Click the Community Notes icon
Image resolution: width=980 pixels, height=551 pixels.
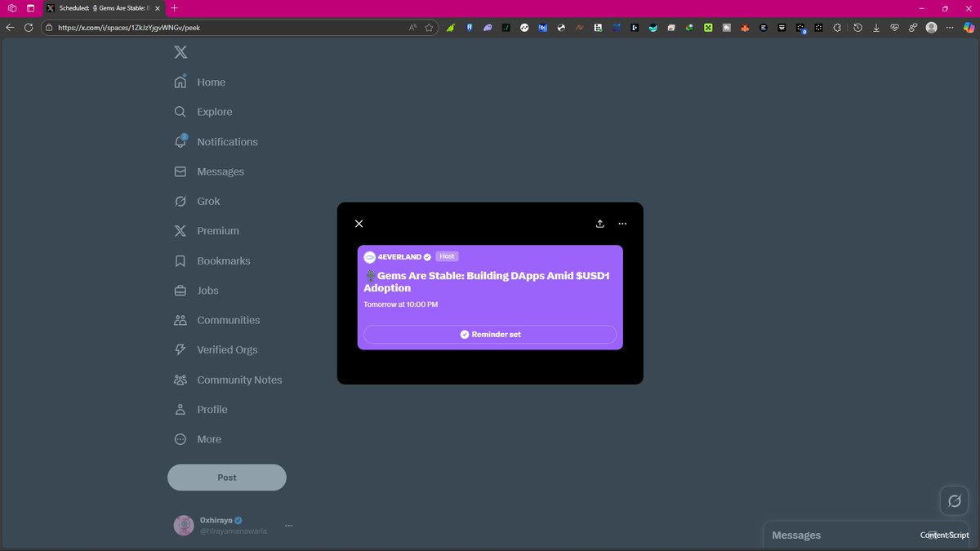(180, 380)
